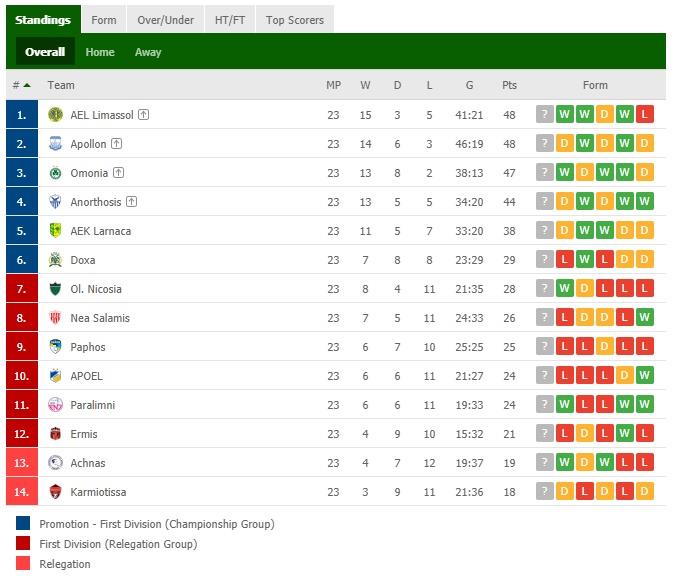Click the Nea Salamis red striped crest
The width and height of the screenshot is (675, 576).
55,317
